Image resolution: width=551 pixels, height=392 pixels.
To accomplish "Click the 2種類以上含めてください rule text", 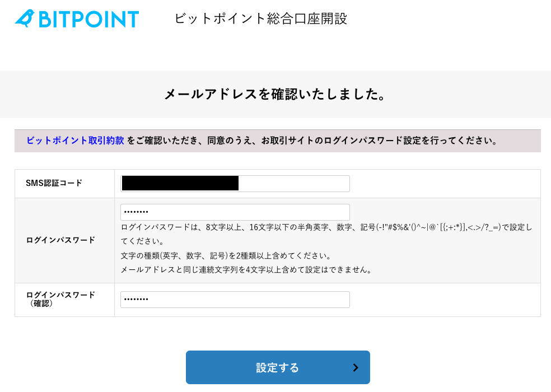I will pyautogui.click(x=226, y=255).
